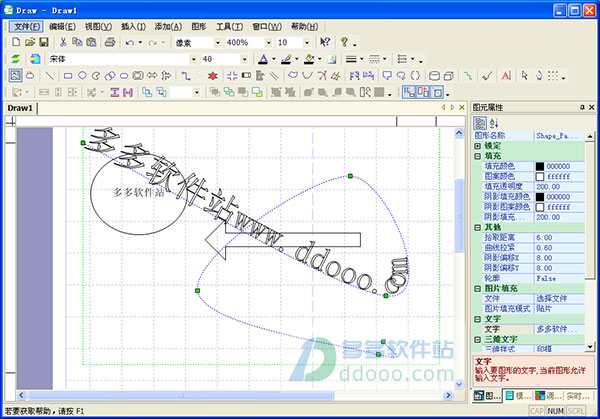Toggle the second highlighted snap mode button
Viewport: 600px width, 419px height.
[x=424, y=92]
